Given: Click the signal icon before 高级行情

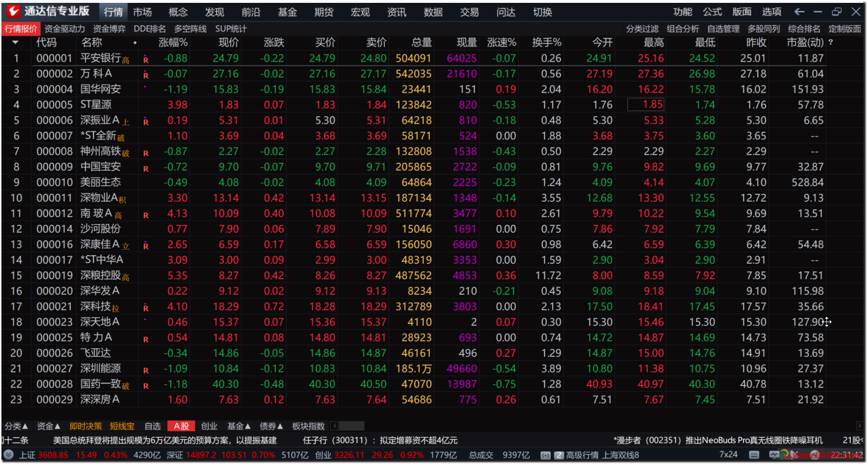Looking at the screenshot, I should [545, 455].
